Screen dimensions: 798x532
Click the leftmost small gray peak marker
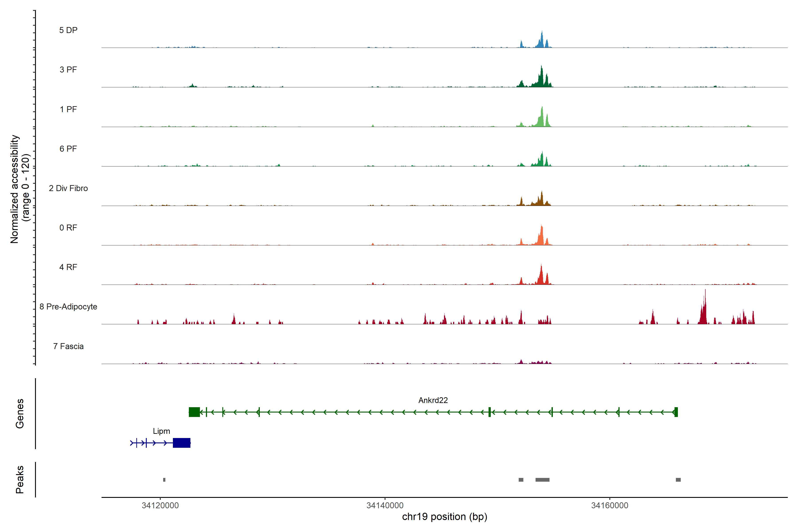(x=164, y=480)
